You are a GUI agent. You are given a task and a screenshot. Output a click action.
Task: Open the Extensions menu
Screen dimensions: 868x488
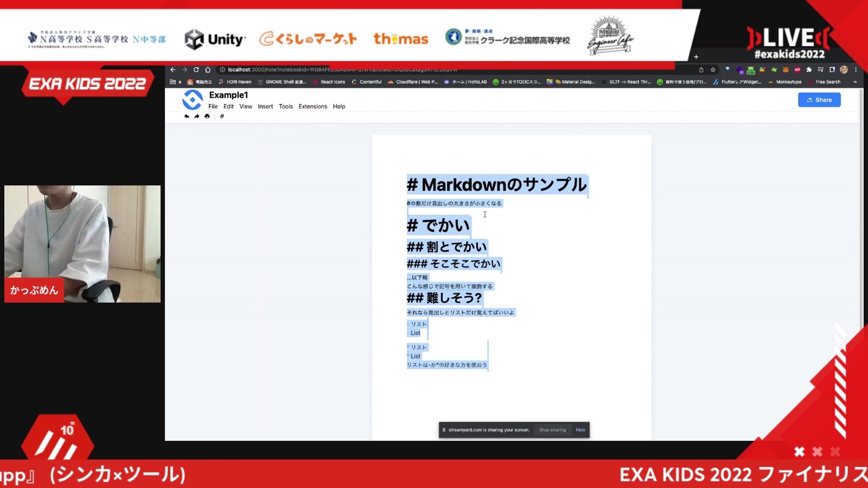click(x=312, y=106)
